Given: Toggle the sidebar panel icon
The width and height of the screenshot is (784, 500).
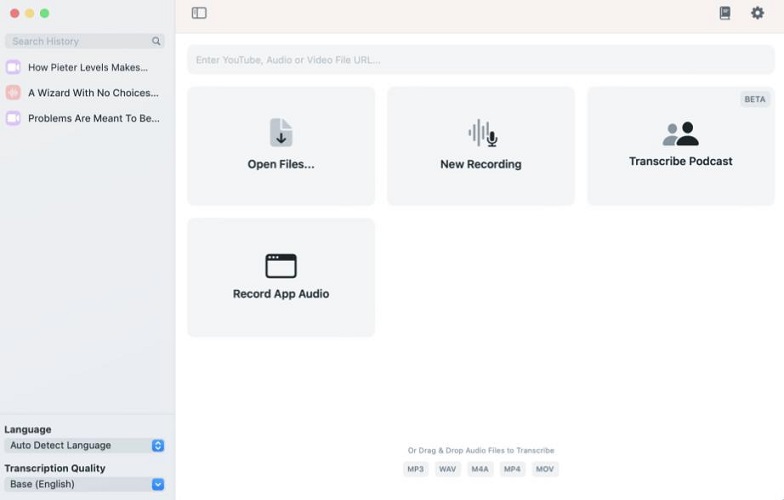Looking at the screenshot, I should (199, 13).
